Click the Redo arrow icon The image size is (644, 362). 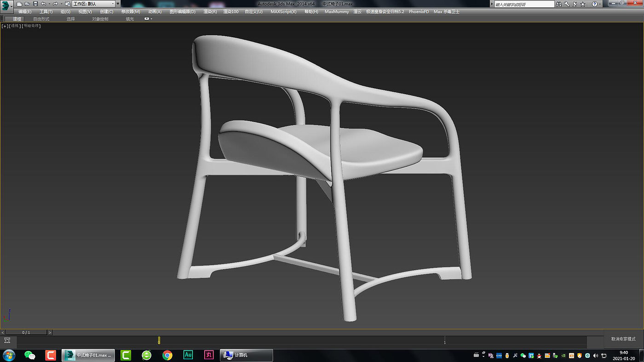[x=55, y=4]
